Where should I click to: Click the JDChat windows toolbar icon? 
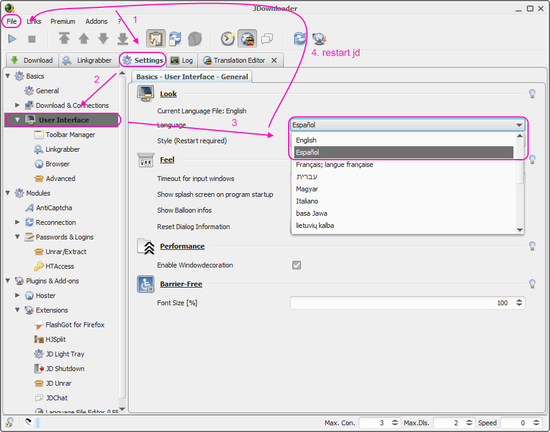[x=267, y=38]
